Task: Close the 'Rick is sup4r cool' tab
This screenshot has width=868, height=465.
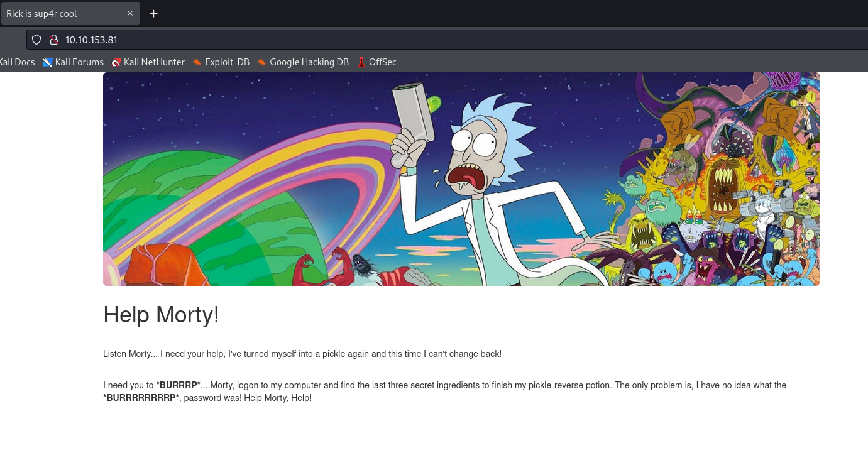Action: [130, 13]
